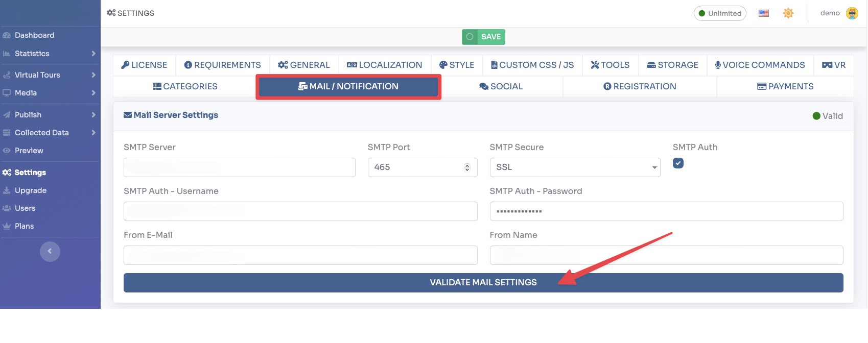This screenshot has height=343, width=868.
Task: Open the REGISTRATION tab
Action: (640, 87)
